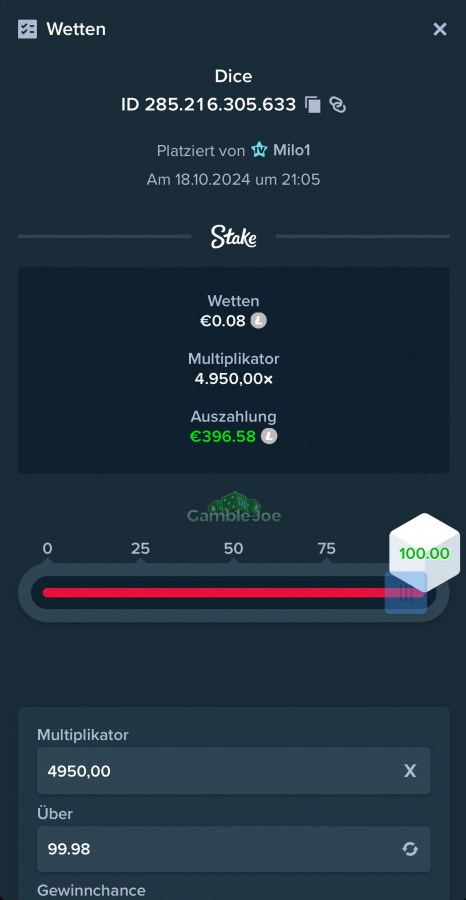Screen dimensions: 466x900
Task: Toggle roll over/under swap icon
Action: [410, 849]
